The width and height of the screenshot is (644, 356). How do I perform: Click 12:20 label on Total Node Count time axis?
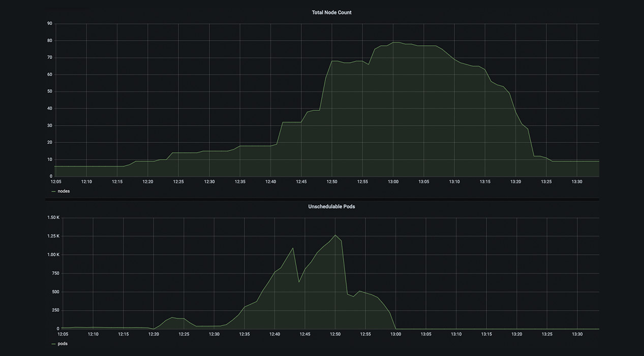tap(148, 182)
